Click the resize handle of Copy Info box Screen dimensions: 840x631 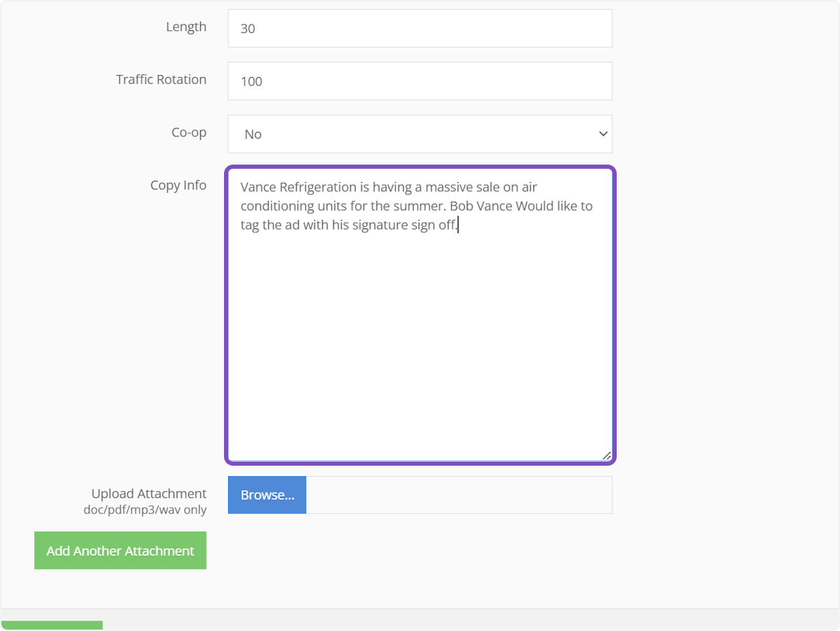(606, 455)
